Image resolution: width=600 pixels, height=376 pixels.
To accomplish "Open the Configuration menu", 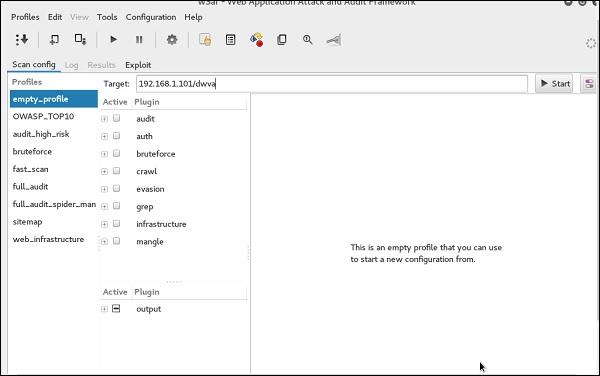I will coord(151,17).
